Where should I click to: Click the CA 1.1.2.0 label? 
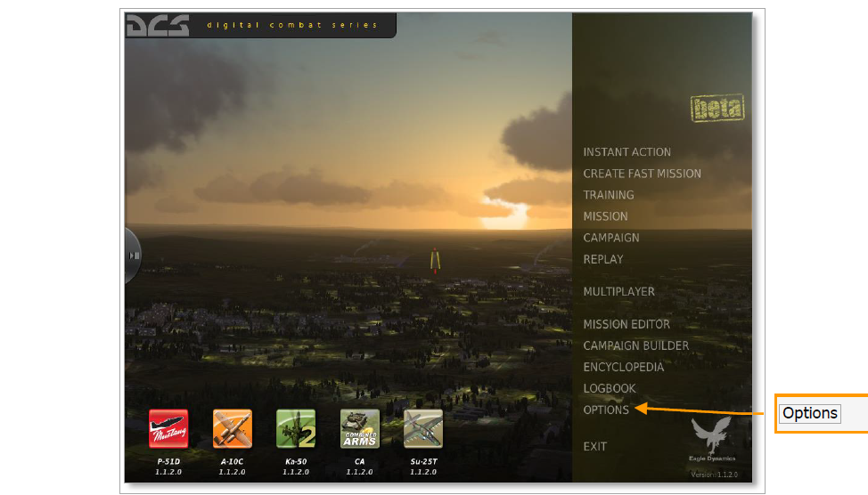[360, 467]
